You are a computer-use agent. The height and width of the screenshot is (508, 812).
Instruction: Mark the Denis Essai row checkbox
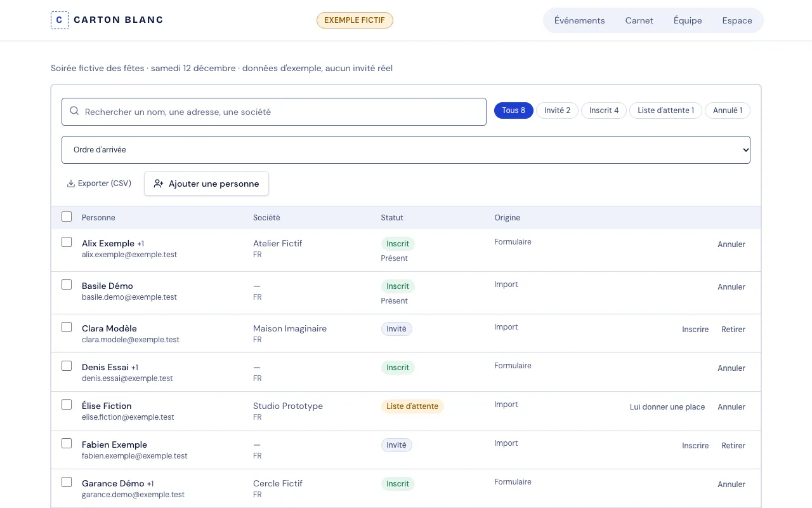click(67, 366)
